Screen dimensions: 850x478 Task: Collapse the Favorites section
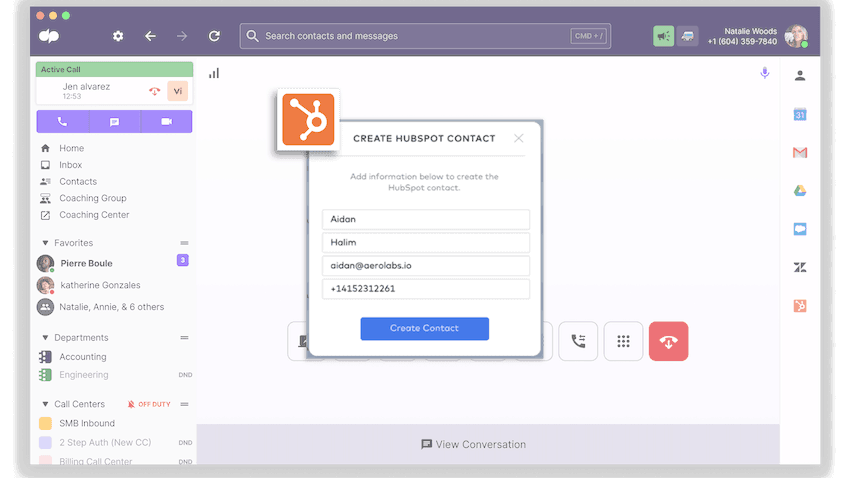45,243
